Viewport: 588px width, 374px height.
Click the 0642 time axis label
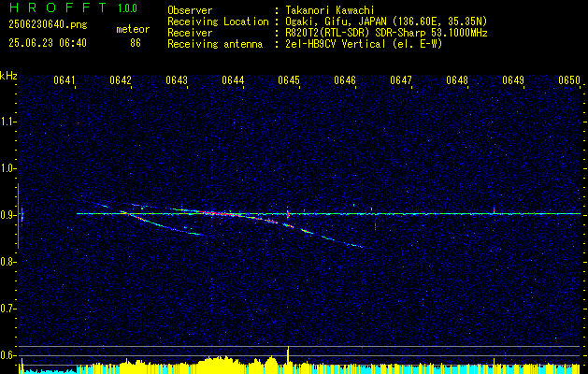[x=121, y=80]
